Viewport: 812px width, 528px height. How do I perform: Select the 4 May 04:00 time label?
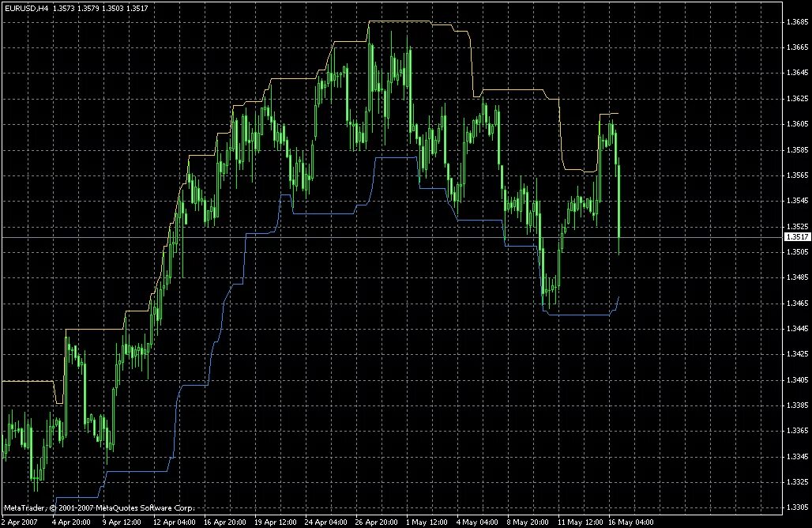[x=477, y=522]
